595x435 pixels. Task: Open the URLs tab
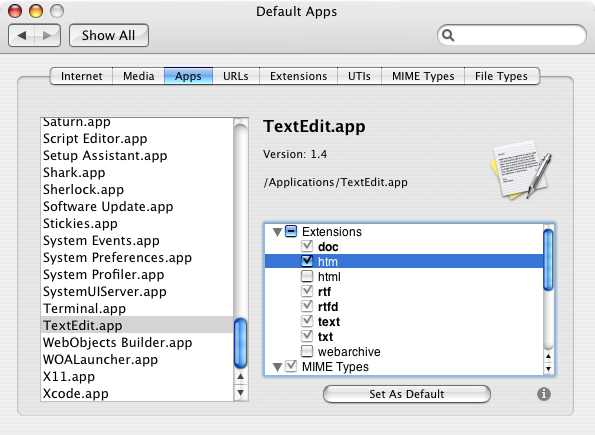(236, 76)
